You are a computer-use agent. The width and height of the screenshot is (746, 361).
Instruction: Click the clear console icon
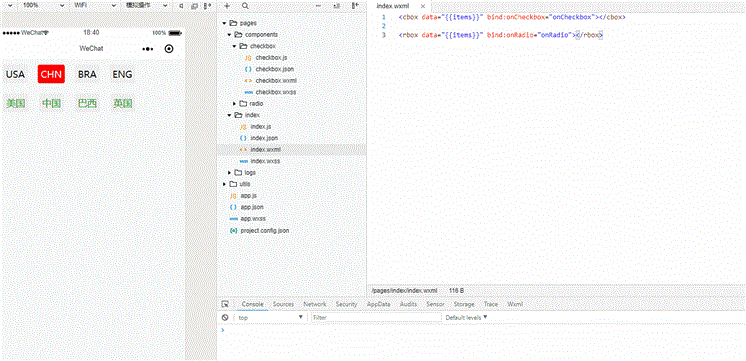pyautogui.click(x=226, y=317)
